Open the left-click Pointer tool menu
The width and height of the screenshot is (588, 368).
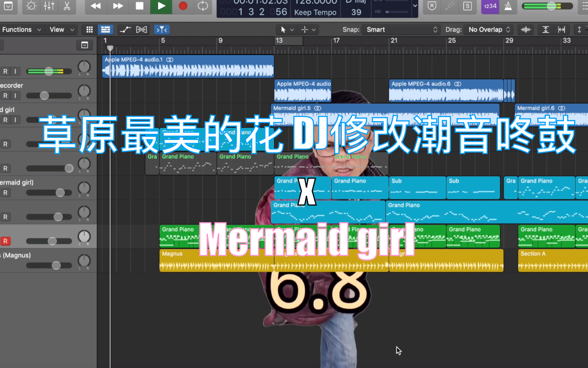(x=287, y=30)
